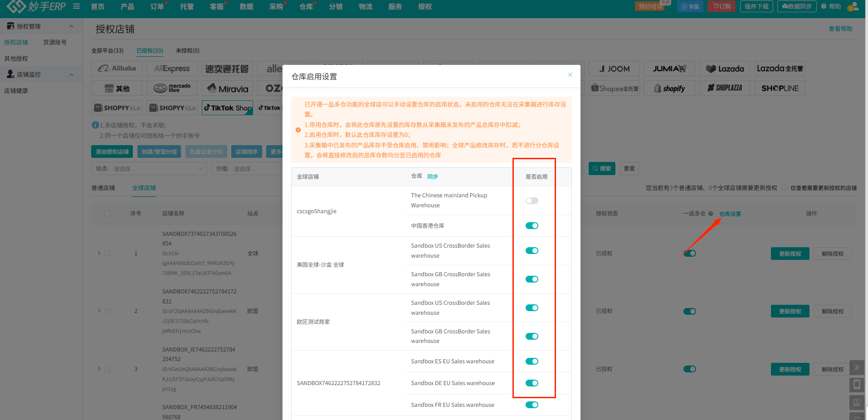Screen dimensions: 868x420
Task: Open the 分组 dropdown
Action: click(247, 169)
